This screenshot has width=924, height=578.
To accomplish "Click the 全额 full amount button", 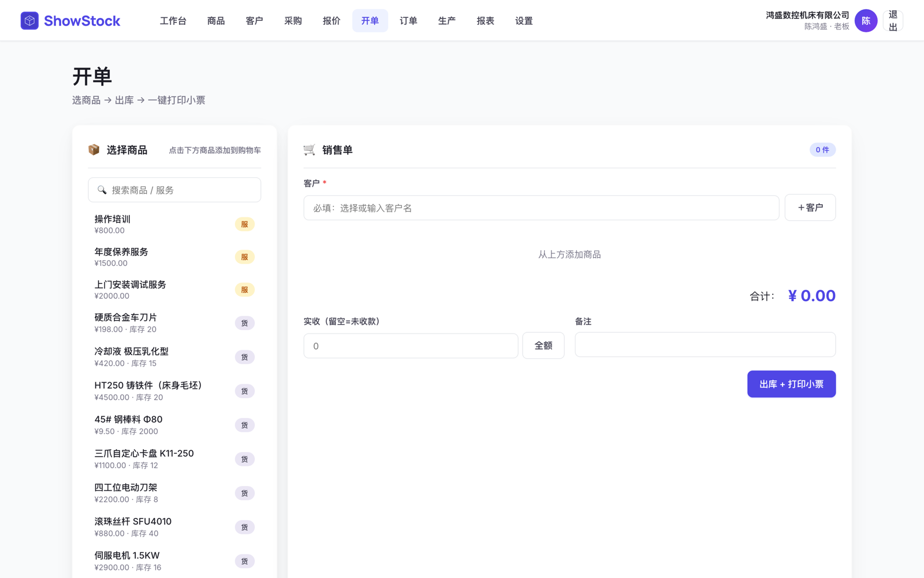I will click(x=543, y=346).
